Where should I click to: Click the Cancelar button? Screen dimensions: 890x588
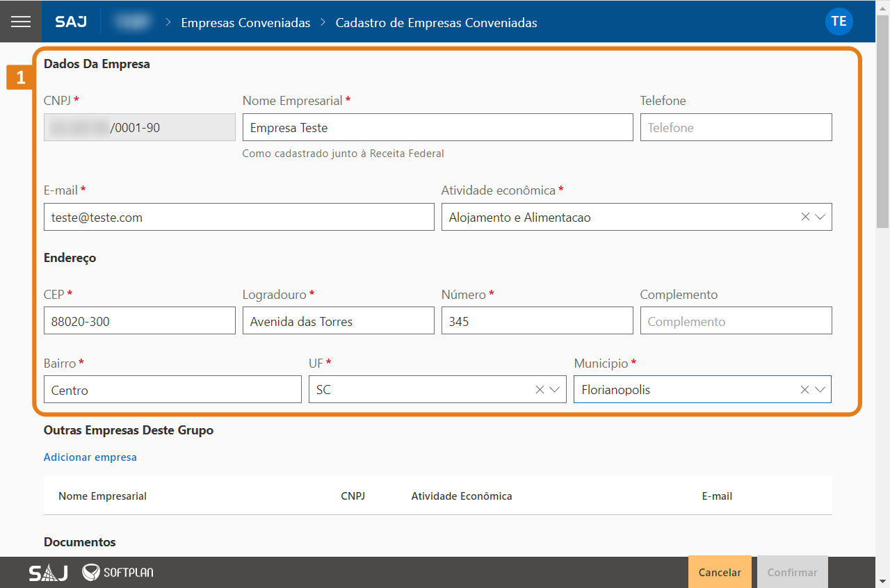point(720,572)
